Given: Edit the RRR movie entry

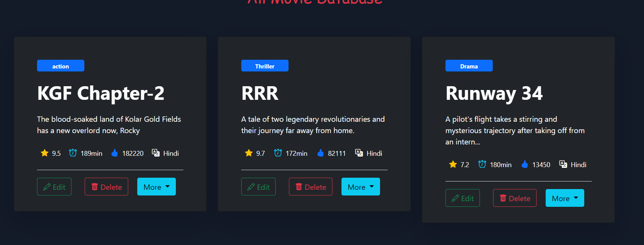Looking at the screenshot, I should tap(258, 187).
